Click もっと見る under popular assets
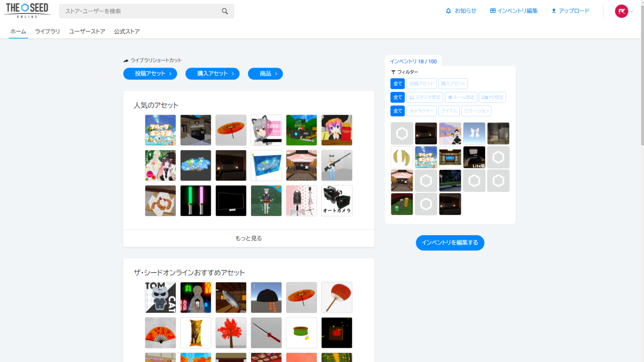 (249, 238)
